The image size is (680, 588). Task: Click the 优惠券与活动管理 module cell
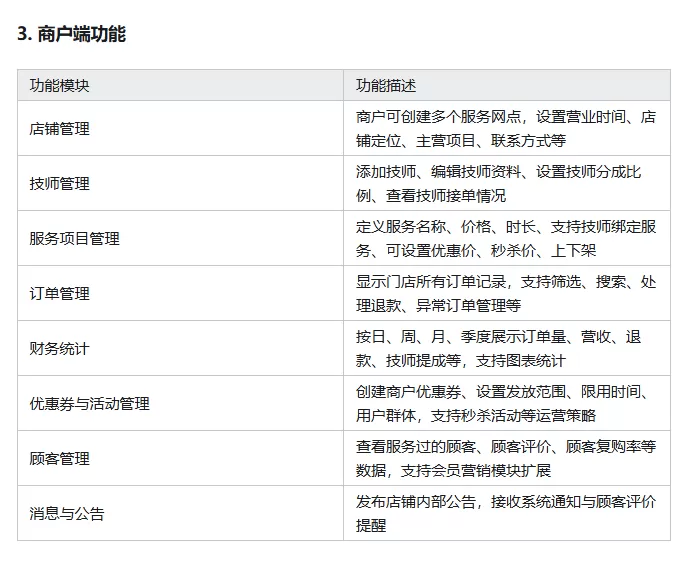click(x=89, y=404)
